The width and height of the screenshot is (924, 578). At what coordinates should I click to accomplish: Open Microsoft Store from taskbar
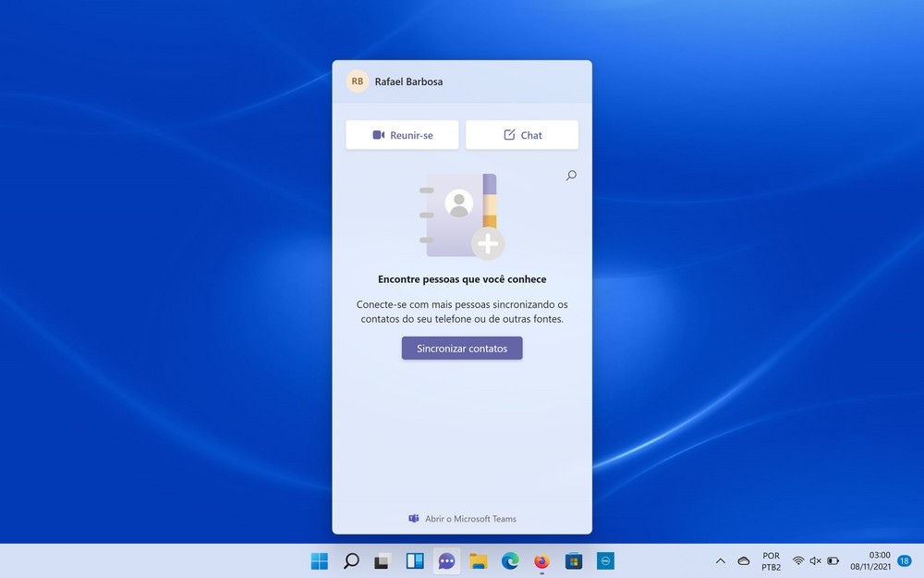(573, 561)
